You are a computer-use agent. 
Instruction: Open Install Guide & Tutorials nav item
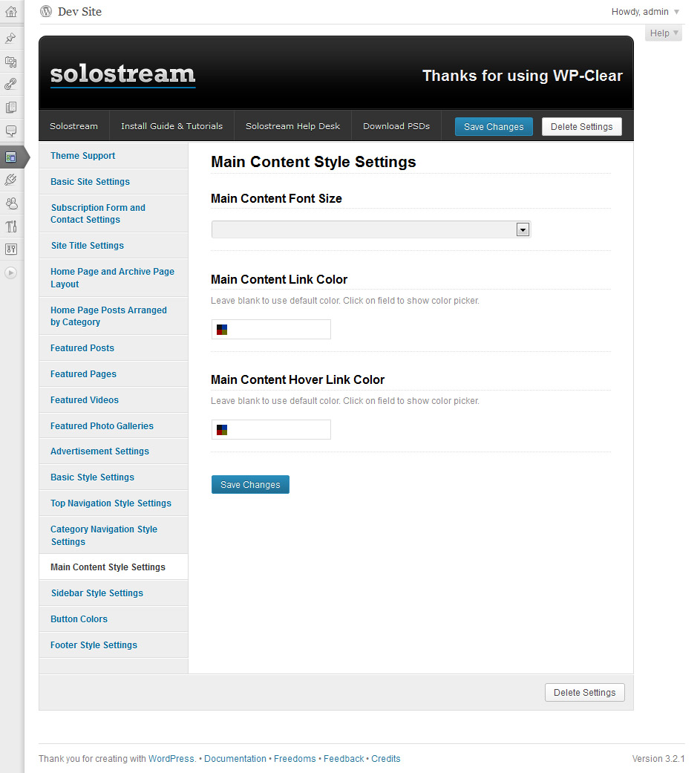click(x=171, y=126)
